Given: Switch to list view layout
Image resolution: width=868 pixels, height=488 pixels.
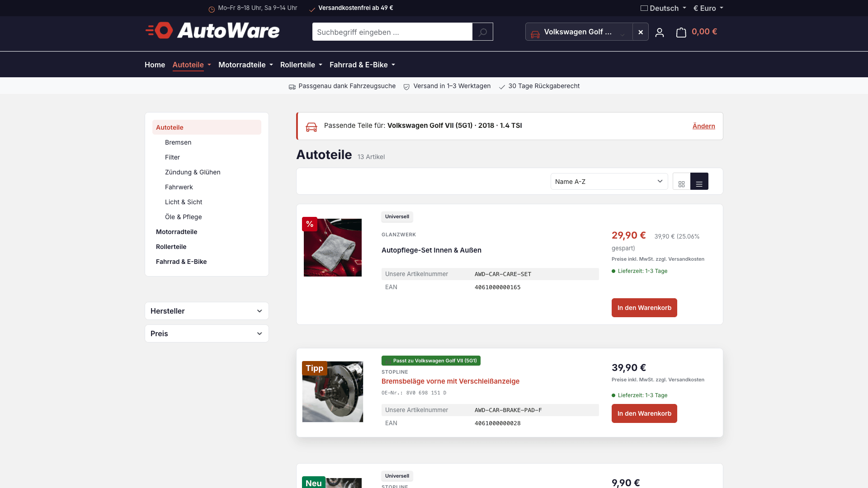Looking at the screenshot, I should (699, 182).
